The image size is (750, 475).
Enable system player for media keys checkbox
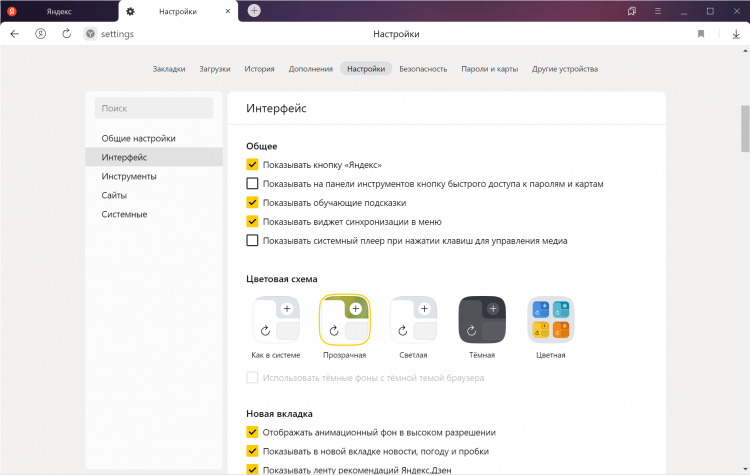click(x=252, y=241)
